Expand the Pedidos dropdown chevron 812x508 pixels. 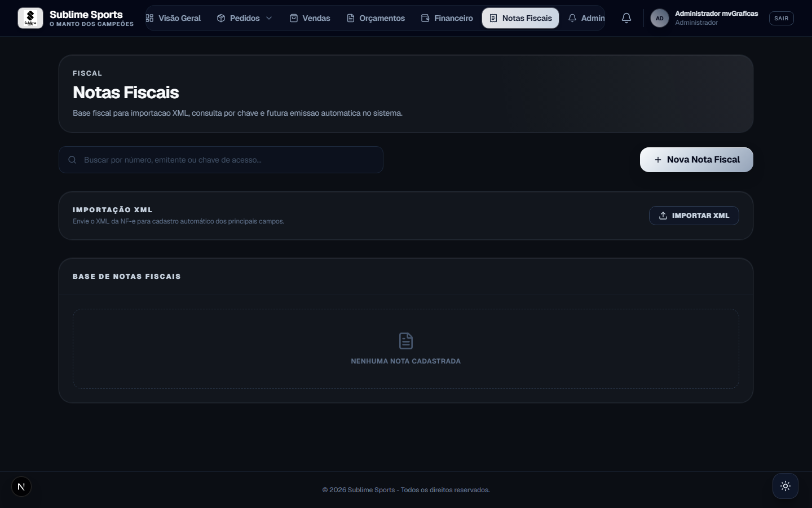[x=269, y=18]
